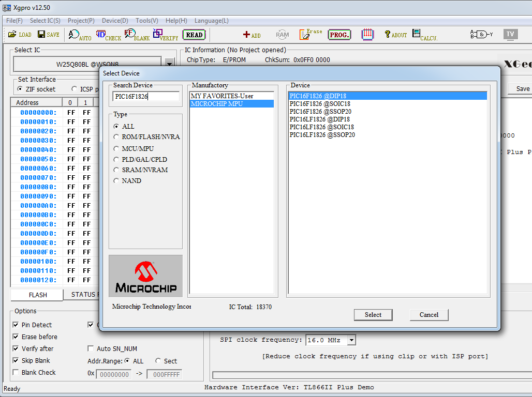The height and width of the screenshot is (397, 532).
Task: Select the ROM/FLASH/NVRA type option
Action: (x=116, y=137)
